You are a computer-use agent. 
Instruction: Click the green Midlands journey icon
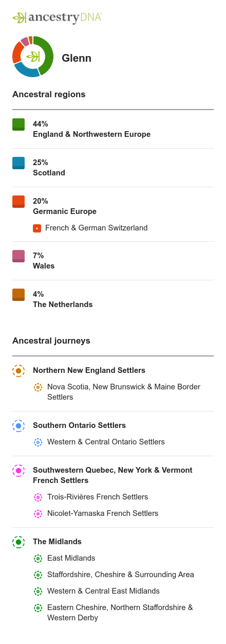[18, 542]
